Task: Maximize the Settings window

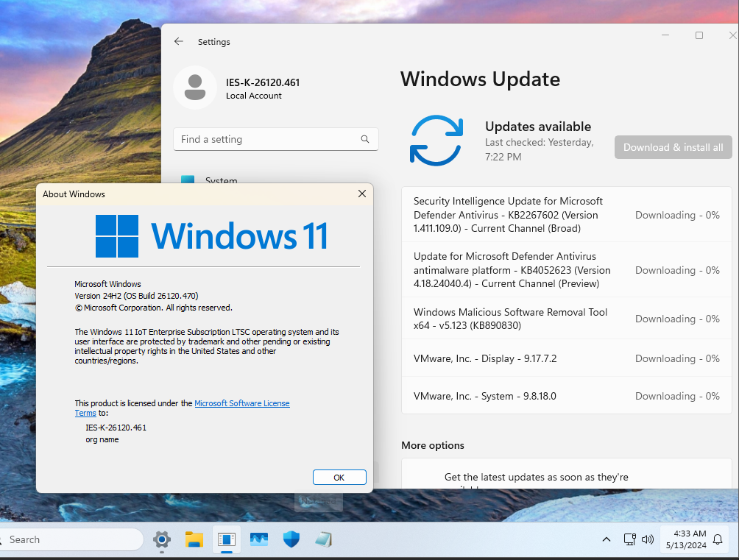Action: point(699,35)
